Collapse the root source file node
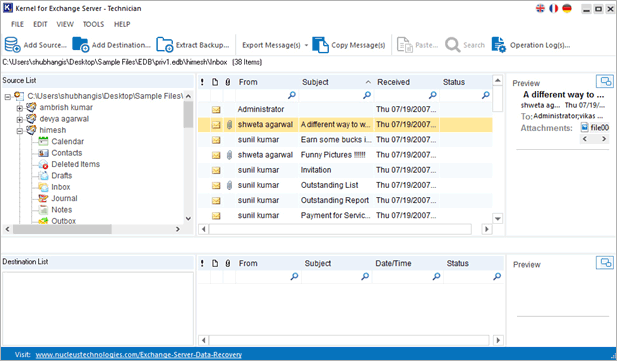This screenshot has height=361, width=617. [7, 96]
